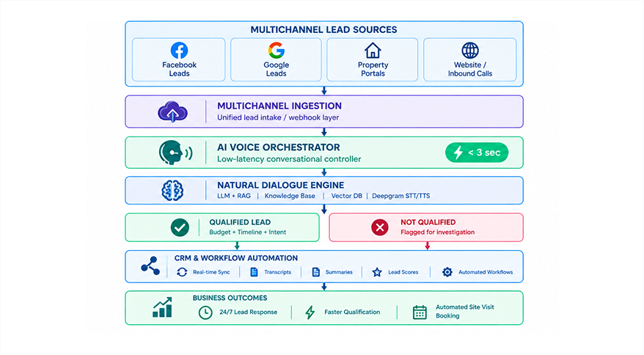Click the AI Voice Orchestrator heading
This screenshot has width=644, height=355.
279,147
